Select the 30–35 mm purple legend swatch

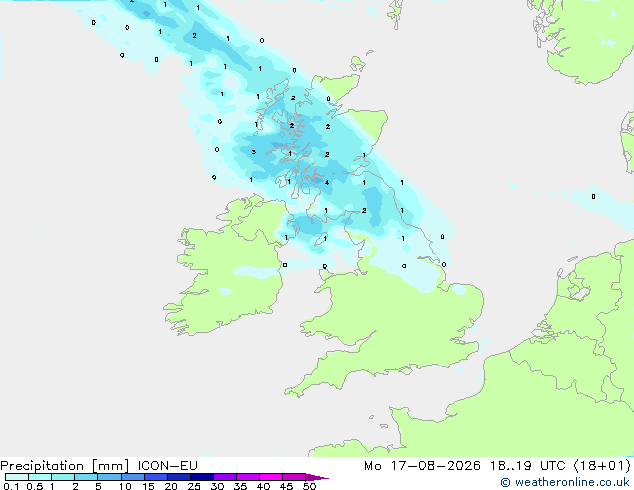click(224, 477)
